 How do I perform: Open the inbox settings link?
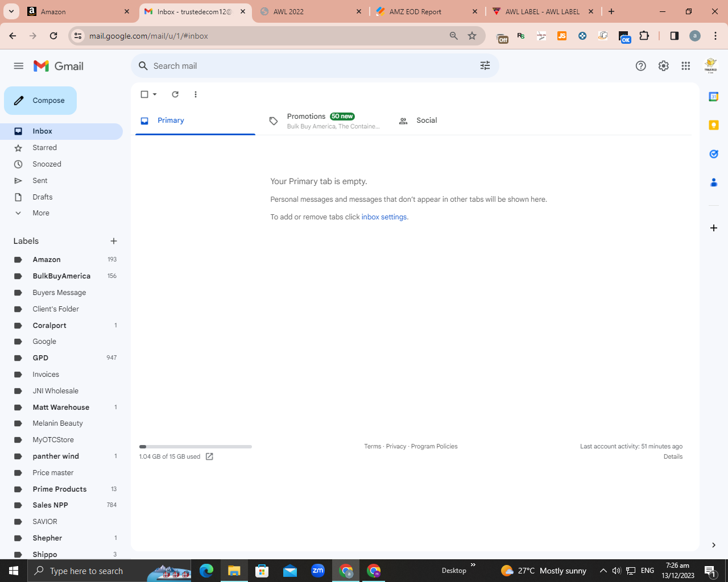click(384, 217)
